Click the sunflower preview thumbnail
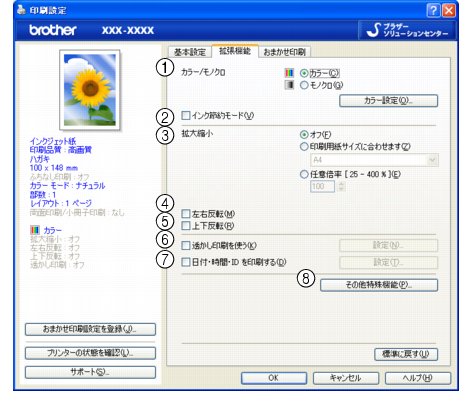 click(90, 90)
